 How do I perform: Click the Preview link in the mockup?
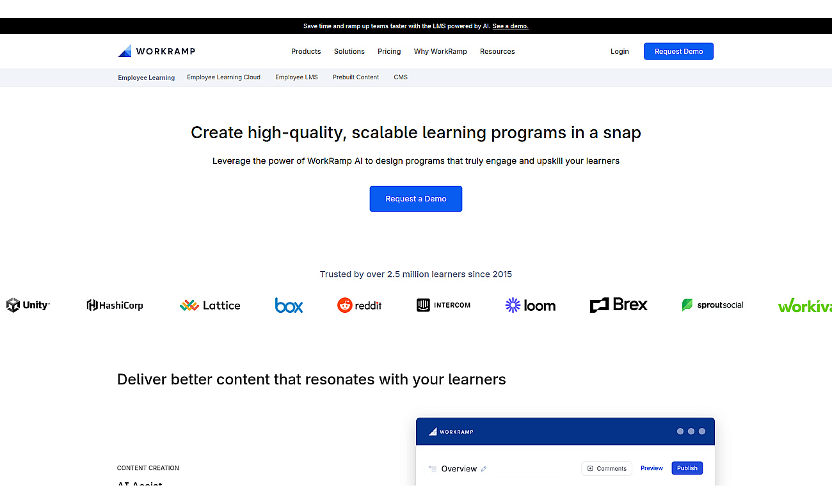tap(652, 469)
